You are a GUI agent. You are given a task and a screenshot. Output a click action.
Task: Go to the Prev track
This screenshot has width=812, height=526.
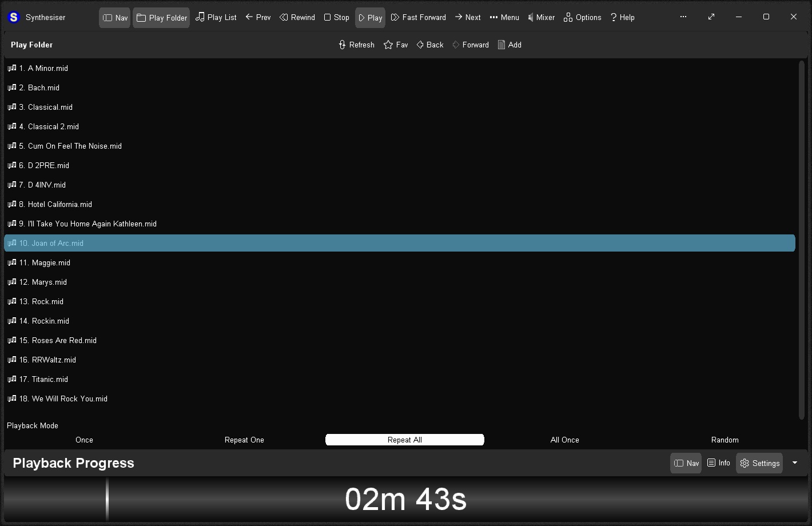(x=258, y=18)
